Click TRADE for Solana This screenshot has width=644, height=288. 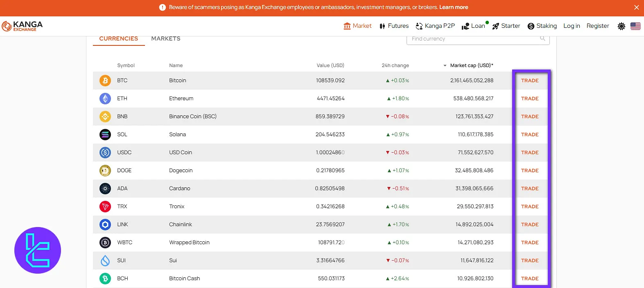(x=530, y=135)
